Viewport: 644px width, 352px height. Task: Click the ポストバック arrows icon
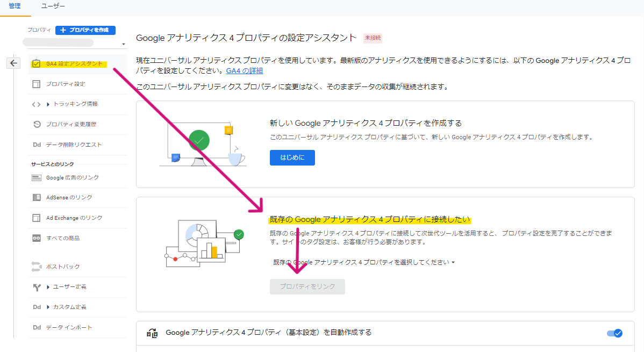point(37,267)
